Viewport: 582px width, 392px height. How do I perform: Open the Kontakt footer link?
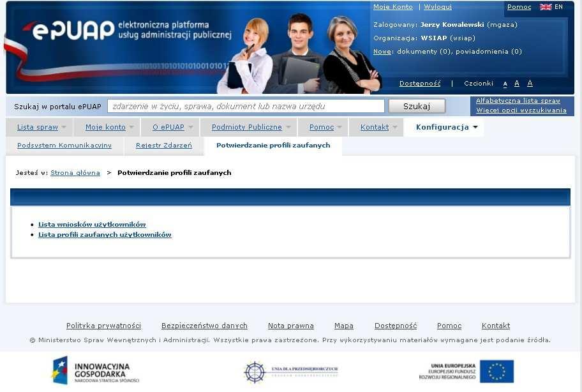click(x=495, y=326)
